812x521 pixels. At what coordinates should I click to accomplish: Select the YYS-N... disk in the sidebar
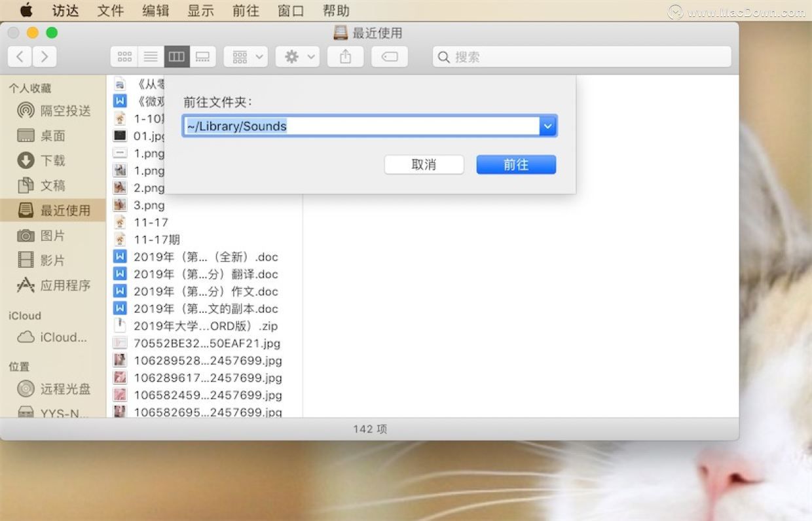(54, 412)
